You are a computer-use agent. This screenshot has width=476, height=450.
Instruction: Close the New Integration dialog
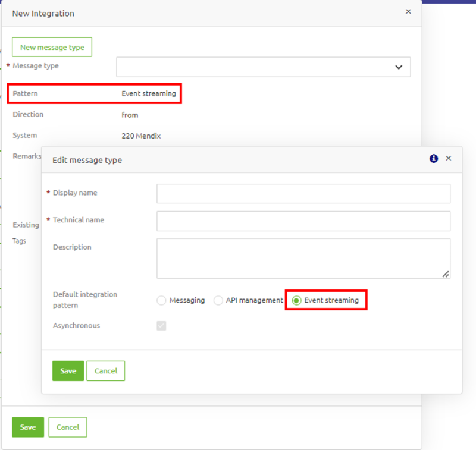408,11
